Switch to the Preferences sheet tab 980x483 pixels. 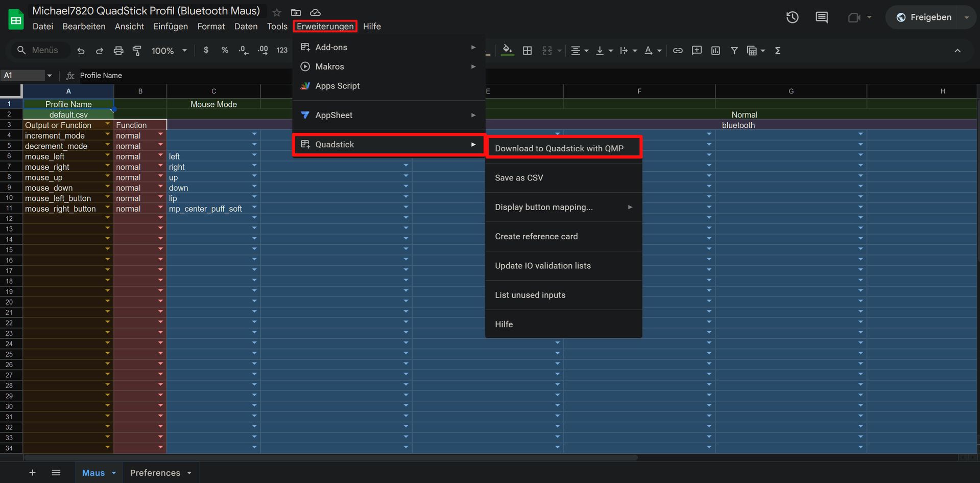(155, 473)
